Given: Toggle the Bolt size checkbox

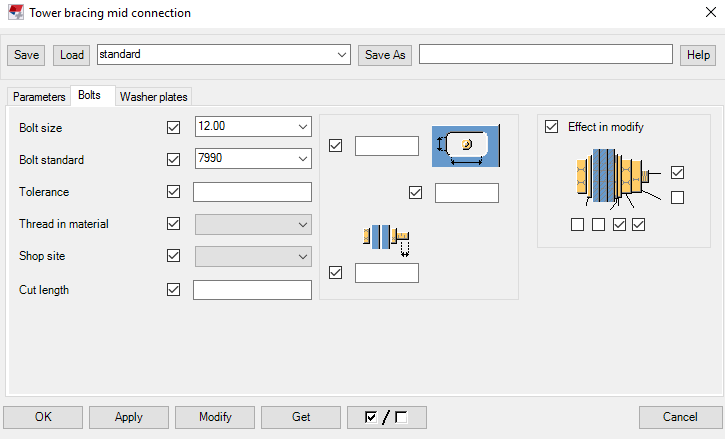Looking at the screenshot, I should click(174, 128).
